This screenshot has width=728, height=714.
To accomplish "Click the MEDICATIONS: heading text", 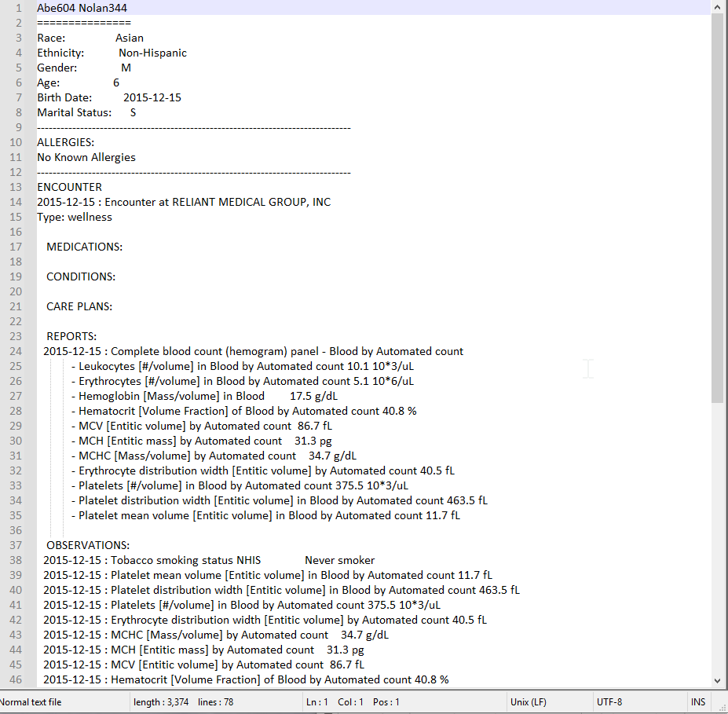I will (x=84, y=247).
